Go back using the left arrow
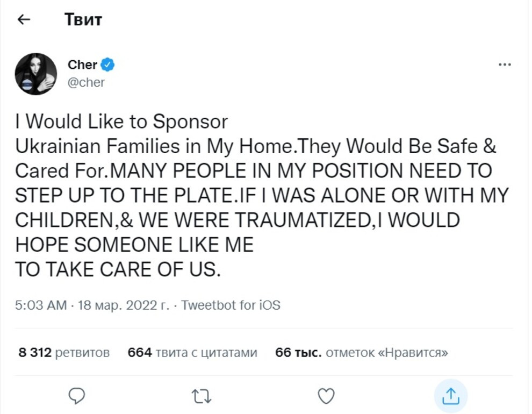This screenshot has height=414, width=532. tap(23, 20)
